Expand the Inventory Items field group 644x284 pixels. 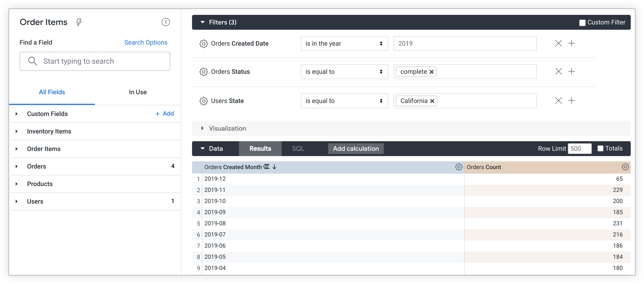pyautogui.click(x=17, y=131)
